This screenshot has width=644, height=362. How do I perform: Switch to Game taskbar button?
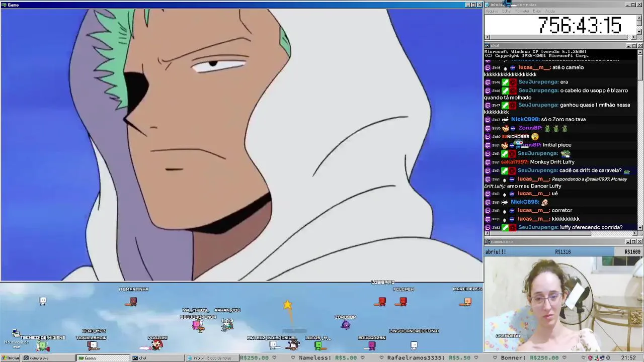pyautogui.click(x=103, y=358)
